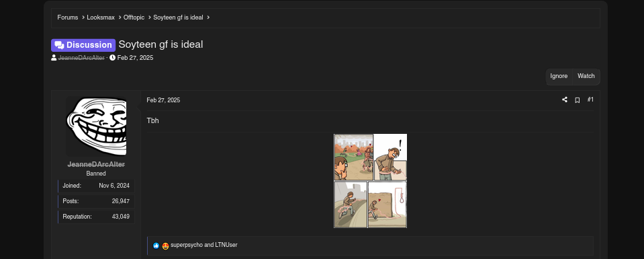The width and height of the screenshot is (644, 259).
Task: Click the Posts count 26,947
Action: [121, 201]
